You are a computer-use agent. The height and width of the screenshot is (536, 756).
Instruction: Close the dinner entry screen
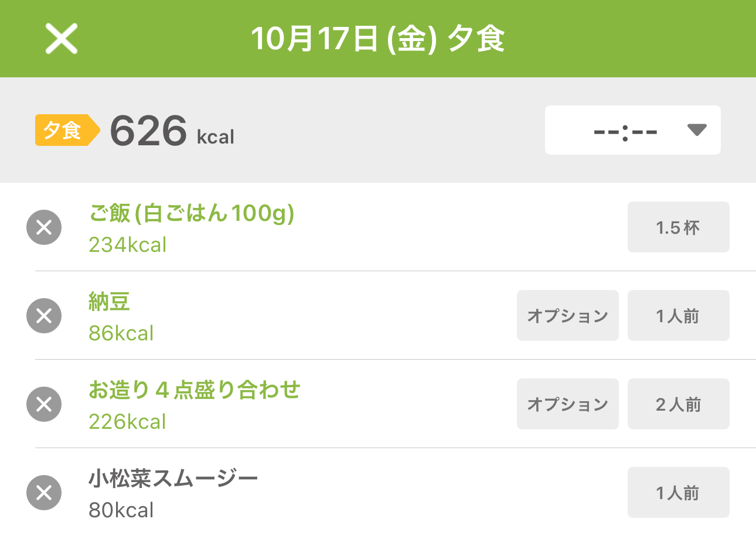[x=62, y=39]
